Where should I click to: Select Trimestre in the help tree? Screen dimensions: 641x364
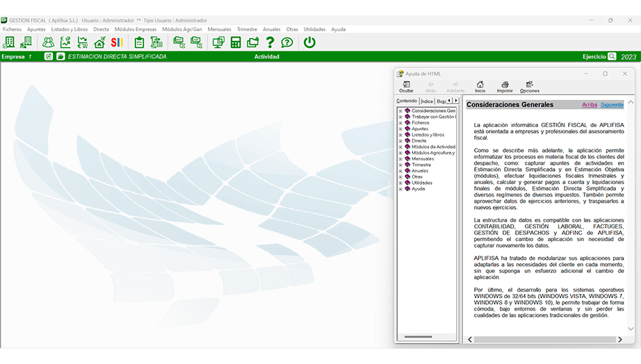coord(421,165)
